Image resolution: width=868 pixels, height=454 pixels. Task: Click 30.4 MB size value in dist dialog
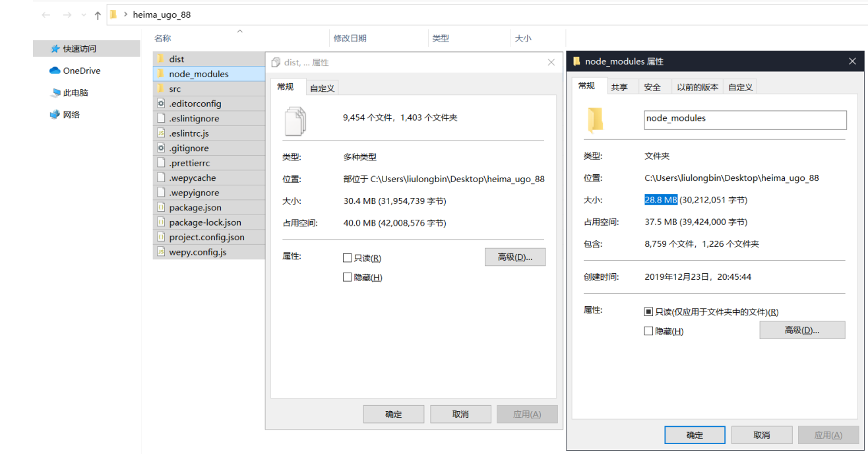tap(359, 201)
